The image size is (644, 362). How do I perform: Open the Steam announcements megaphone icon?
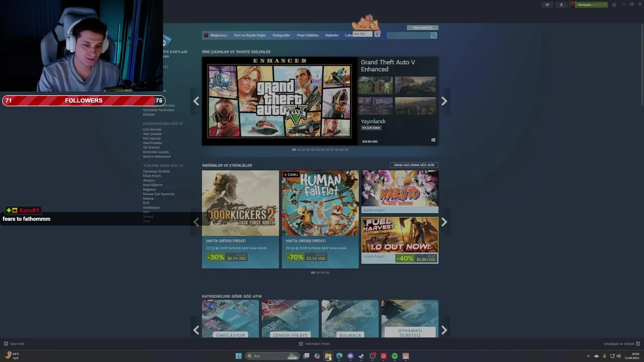pyautogui.click(x=547, y=5)
